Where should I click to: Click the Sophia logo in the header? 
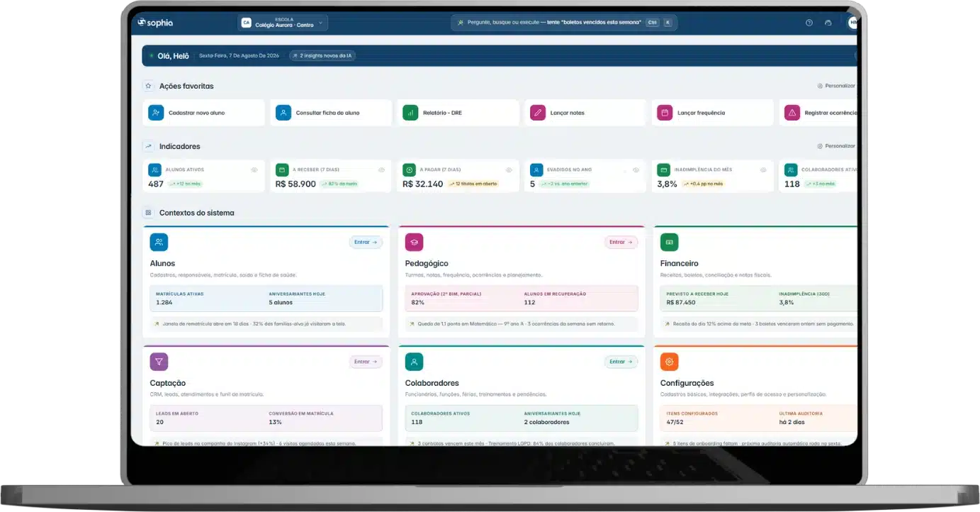(155, 23)
